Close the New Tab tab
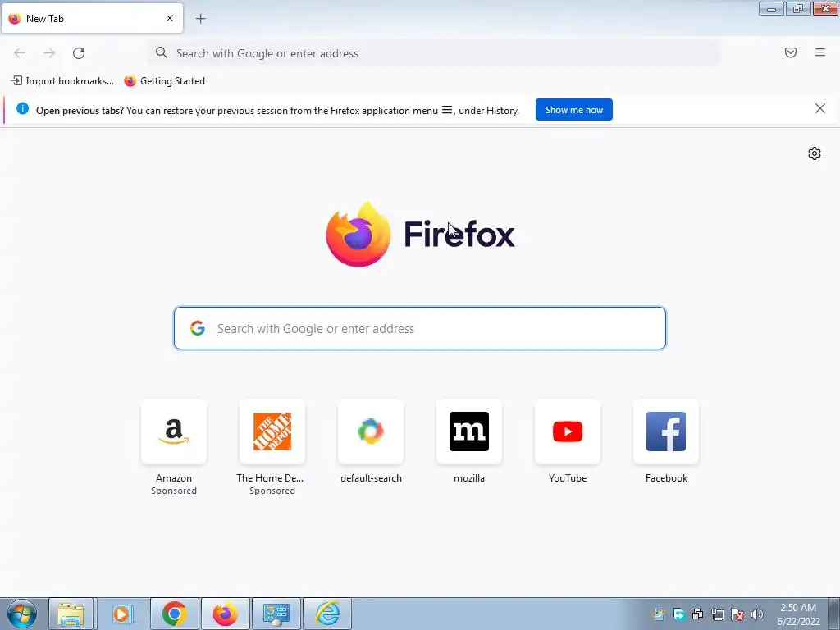This screenshot has height=630, width=840. click(x=170, y=18)
